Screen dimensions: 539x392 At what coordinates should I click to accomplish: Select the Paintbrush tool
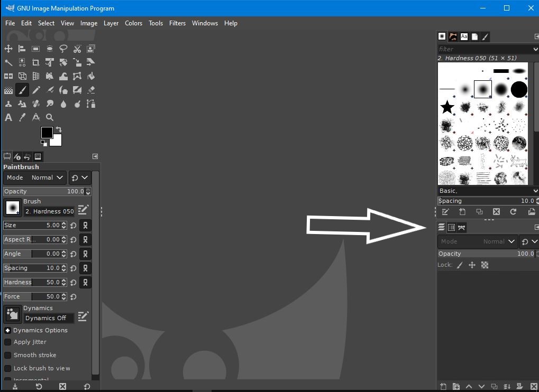[22, 90]
